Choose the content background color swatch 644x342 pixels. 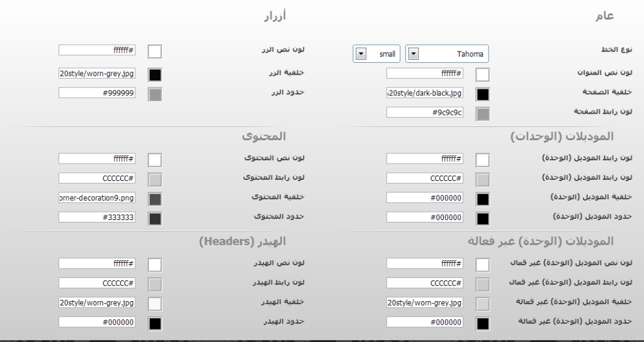[x=155, y=199]
